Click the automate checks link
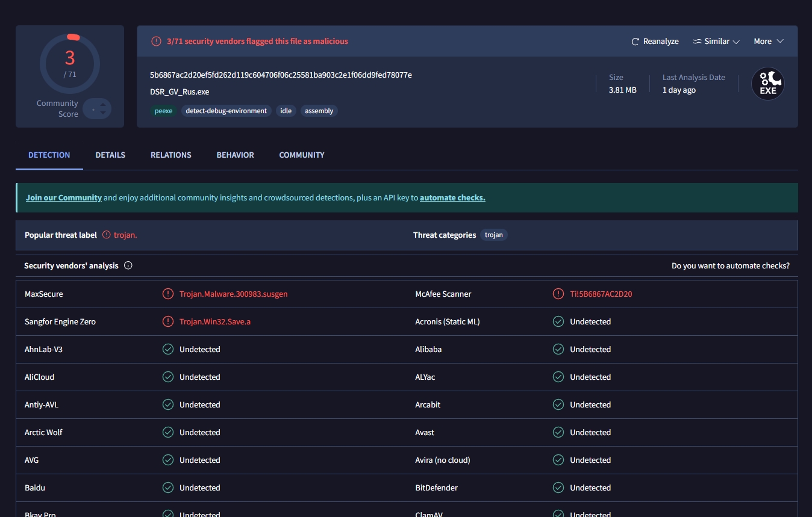812x517 pixels. pos(452,197)
